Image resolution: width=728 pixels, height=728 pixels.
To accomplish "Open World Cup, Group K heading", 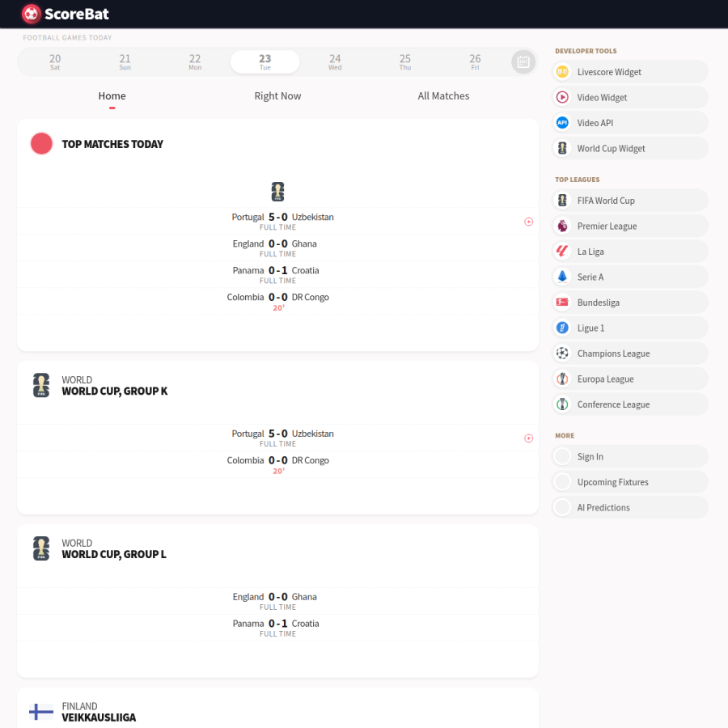I will click(115, 392).
